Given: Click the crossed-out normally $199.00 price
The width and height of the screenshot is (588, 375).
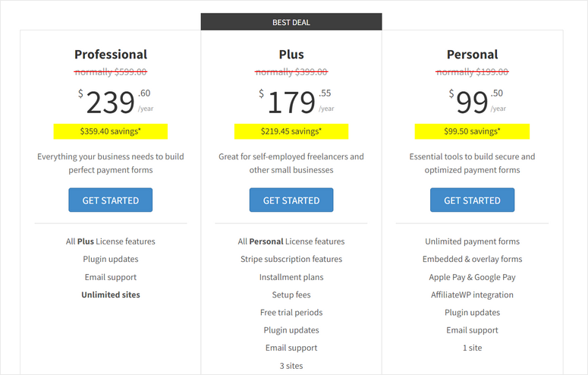Looking at the screenshot, I should 472,72.
